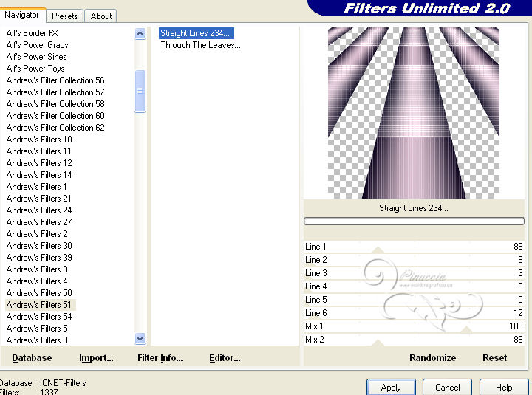Select Andrew's Filters 8
The image size is (532, 395).
click(37, 340)
